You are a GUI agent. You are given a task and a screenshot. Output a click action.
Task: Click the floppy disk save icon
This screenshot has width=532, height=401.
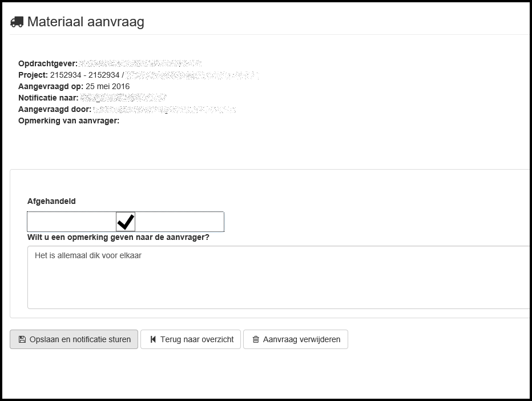pos(22,339)
